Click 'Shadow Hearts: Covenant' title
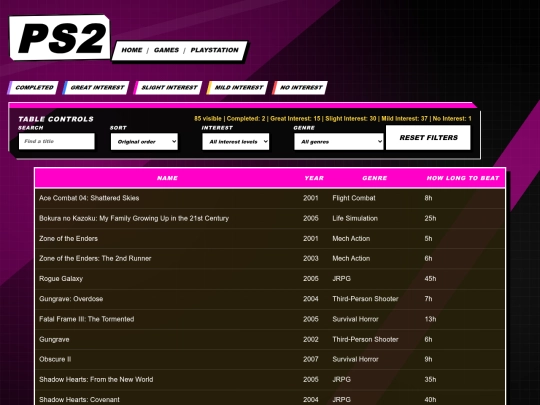540x405 pixels. pyautogui.click(x=79, y=399)
